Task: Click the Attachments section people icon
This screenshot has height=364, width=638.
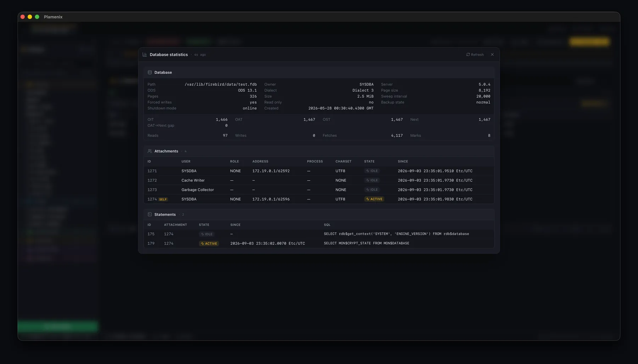Action: (x=150, y=151)
